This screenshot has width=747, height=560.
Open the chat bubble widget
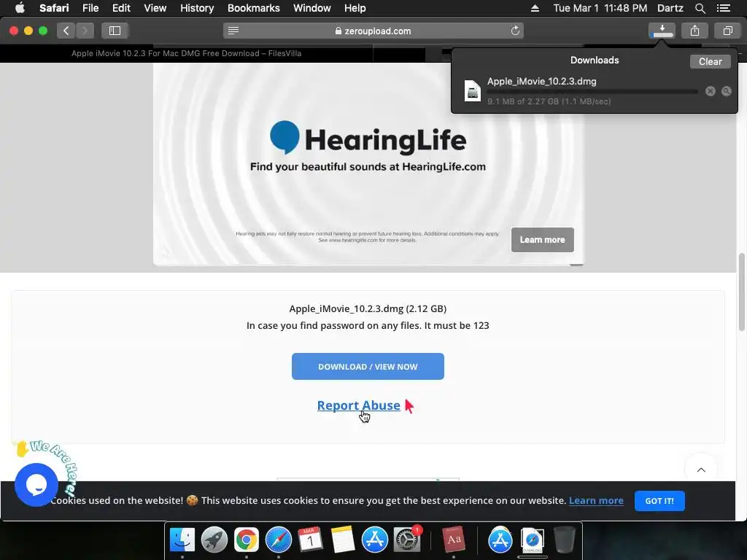pyautogui.click(x=36, y=485)
